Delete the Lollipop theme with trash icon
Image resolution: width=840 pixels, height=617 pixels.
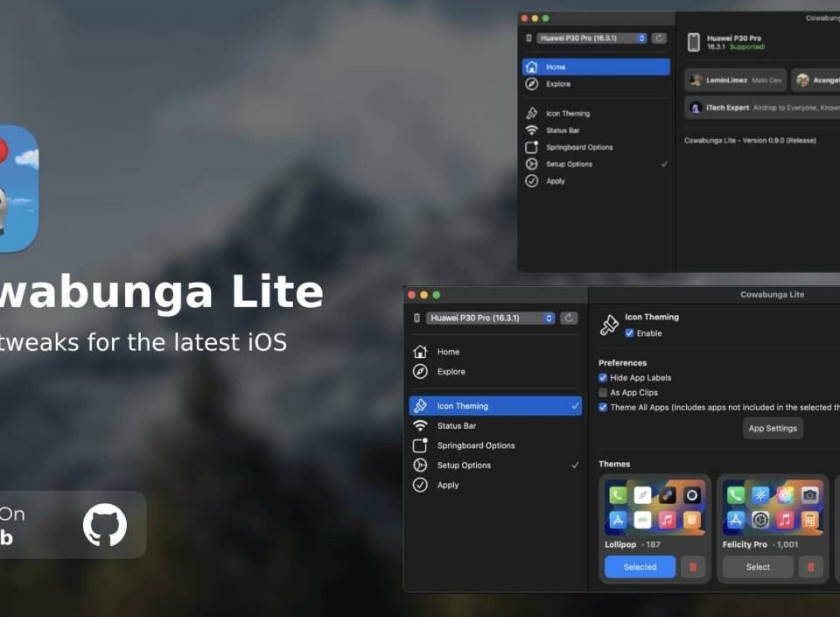[x=693, y=566]
